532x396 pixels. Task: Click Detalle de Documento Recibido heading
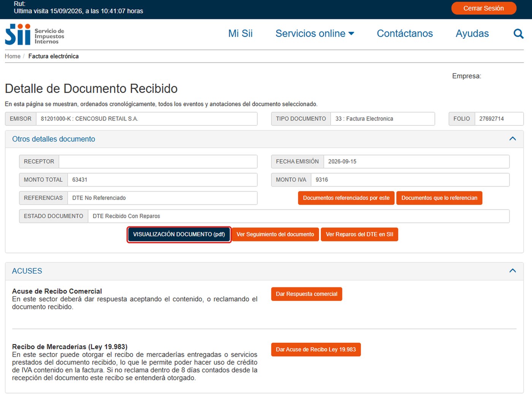pyautogui.click(x=91, y=89)
